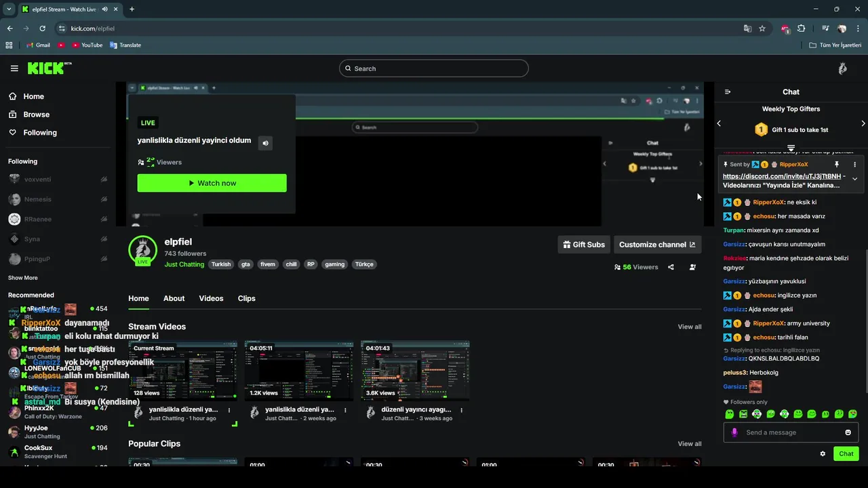The width and height of the screenshot is (868, 488).
Task: Open Tüm Yer İşaretleri bookmarks folder
Action: (x=835, y=45)
